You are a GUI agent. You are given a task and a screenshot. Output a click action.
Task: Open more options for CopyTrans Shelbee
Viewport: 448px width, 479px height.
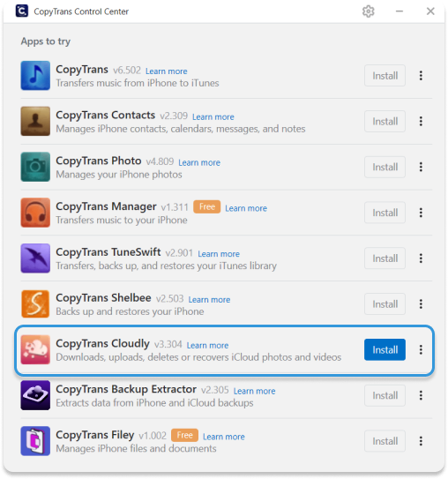click(421, 304)
